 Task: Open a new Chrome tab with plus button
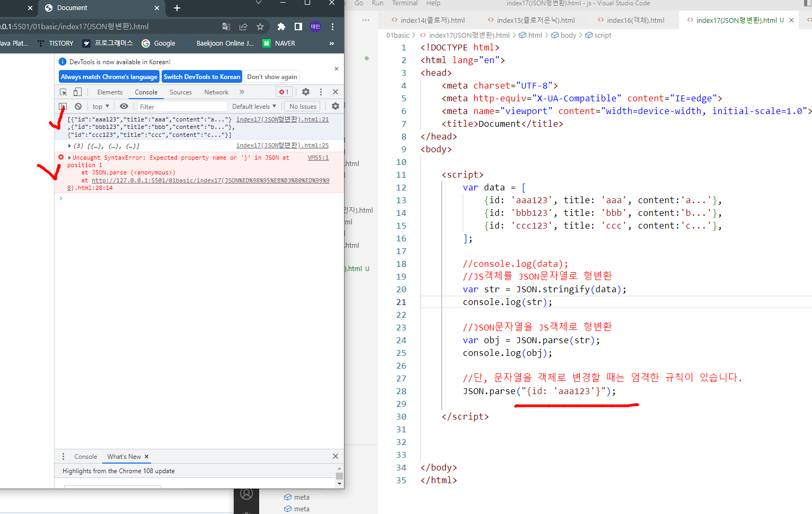pos(177,8)
